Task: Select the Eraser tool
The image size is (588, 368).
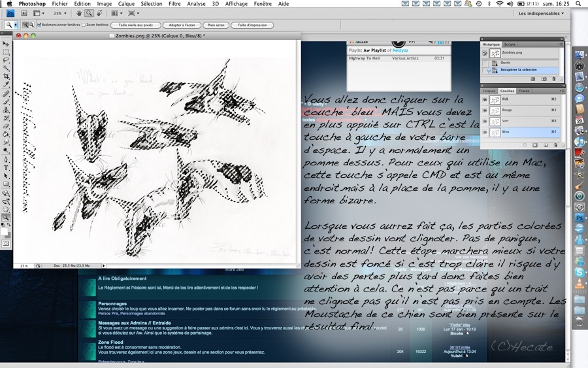Action: 6,126
